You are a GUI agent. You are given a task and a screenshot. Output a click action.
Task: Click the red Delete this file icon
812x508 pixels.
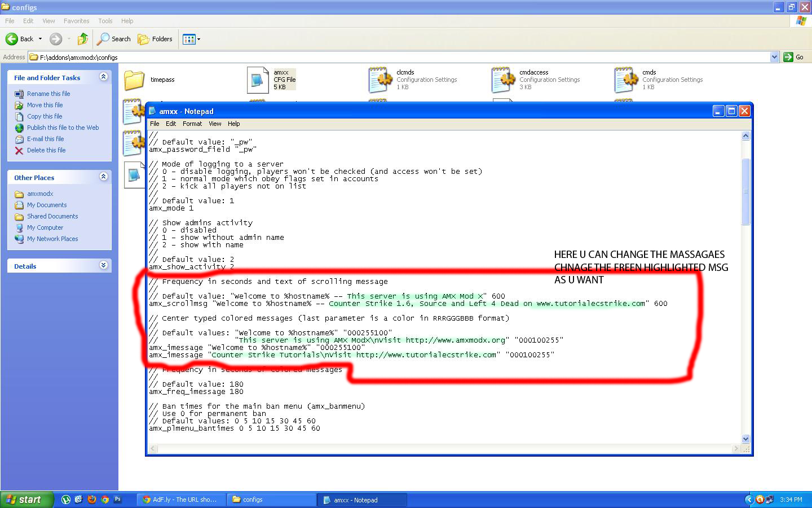(19, 150)
